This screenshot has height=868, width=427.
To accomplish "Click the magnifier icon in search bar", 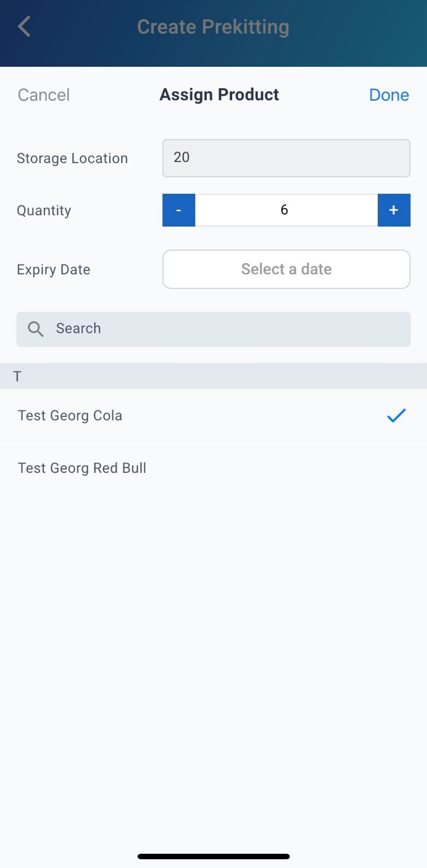I will pyautogui.click(x=36, y=329).
